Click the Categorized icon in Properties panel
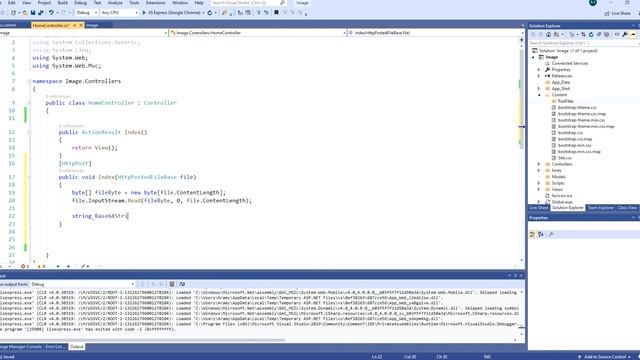640x360 pixels. click(x=532, y=234)
